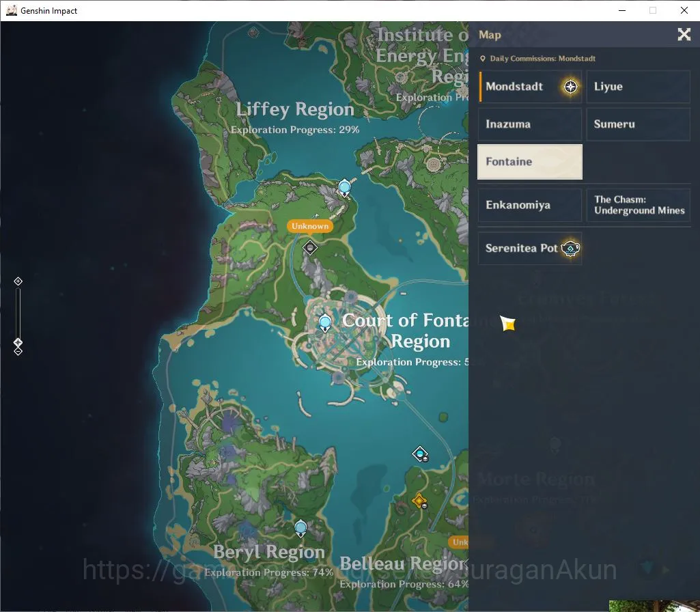Image resolution: width=700 pixels, height=612 pixels.
Task: Click the underwater waypoint marker in the bay
Action: (x=420, y=454)
